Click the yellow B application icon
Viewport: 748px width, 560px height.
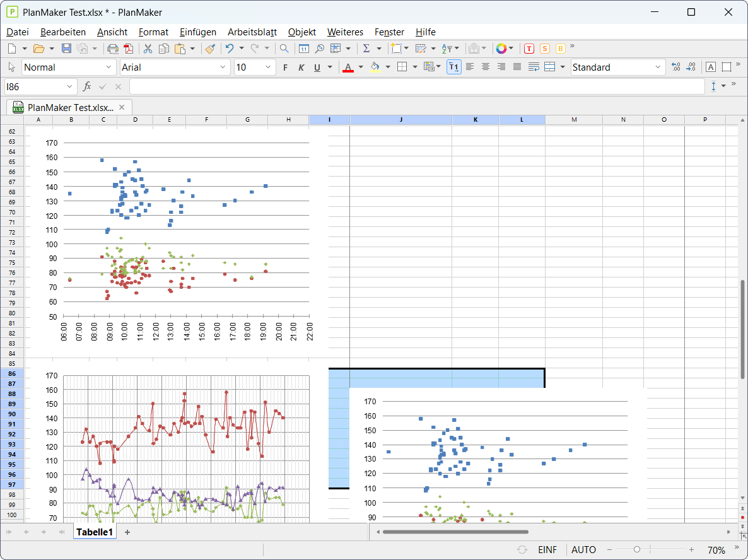click(561, 48)
